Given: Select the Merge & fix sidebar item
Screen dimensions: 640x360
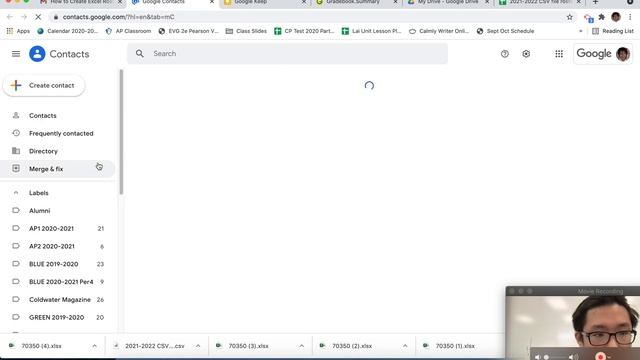Looking at the screenshot, I should [58, 169].
